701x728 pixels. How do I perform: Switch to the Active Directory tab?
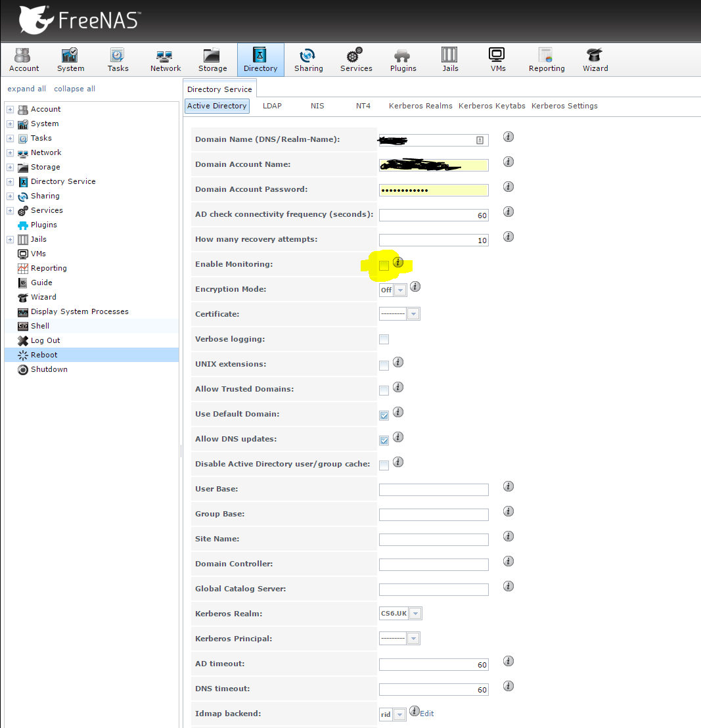click(x=217, y=106)
